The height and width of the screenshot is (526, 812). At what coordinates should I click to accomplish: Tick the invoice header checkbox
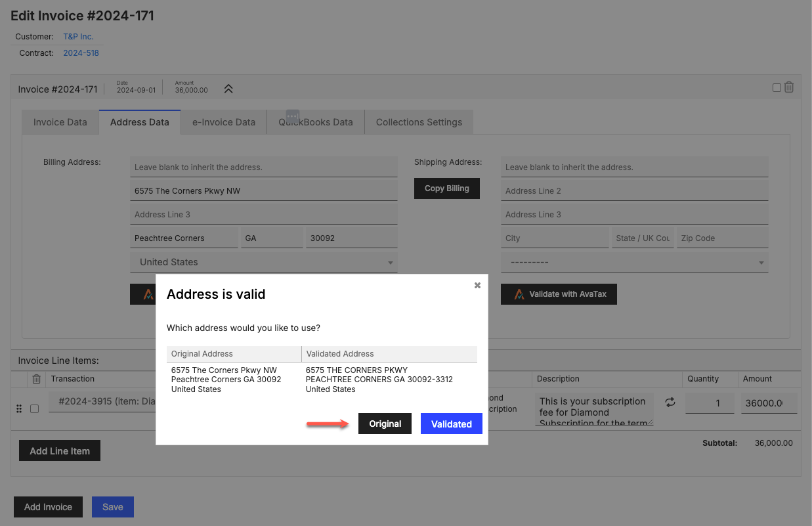click(x=777, y=87)
